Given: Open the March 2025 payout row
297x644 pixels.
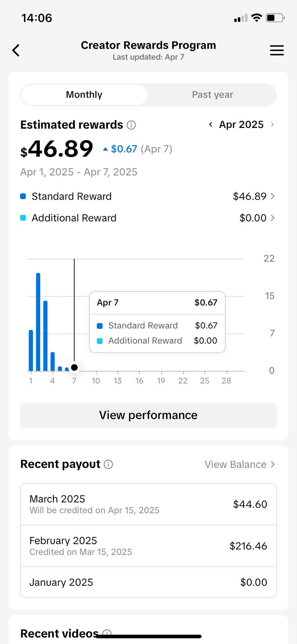Looking at the screenshot, I should point(148,504).
